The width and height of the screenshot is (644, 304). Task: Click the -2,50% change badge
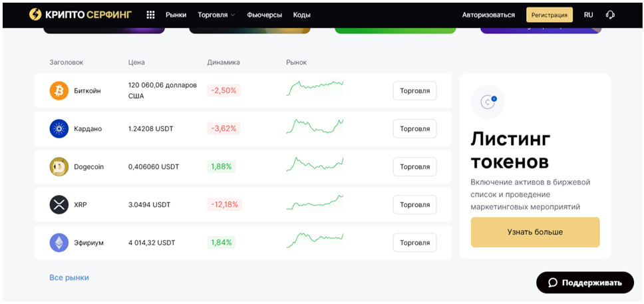224,90
